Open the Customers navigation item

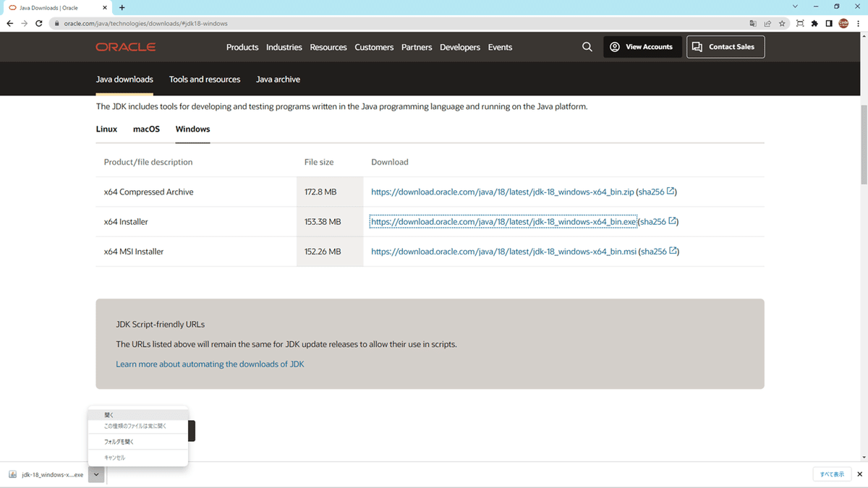(x=374, y=47)
